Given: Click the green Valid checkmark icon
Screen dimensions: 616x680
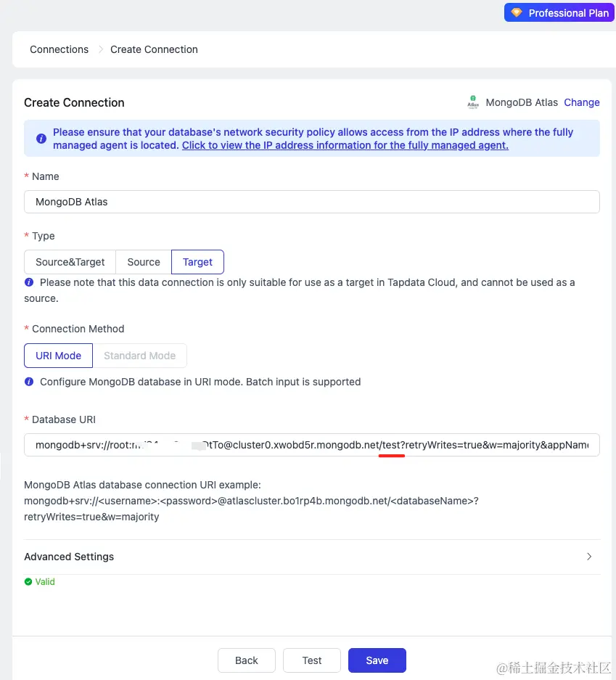Looking at the screenshot, I should point(28,582).
